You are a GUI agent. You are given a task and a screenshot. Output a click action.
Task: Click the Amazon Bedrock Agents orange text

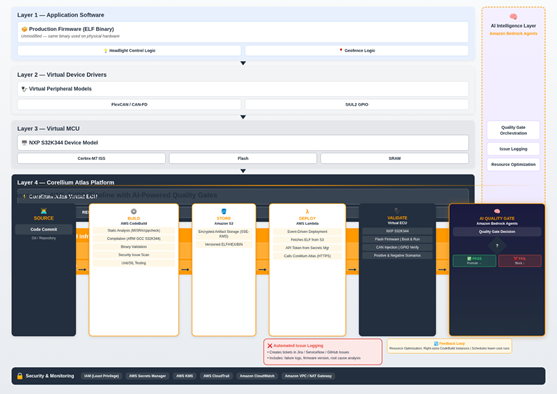513,34
